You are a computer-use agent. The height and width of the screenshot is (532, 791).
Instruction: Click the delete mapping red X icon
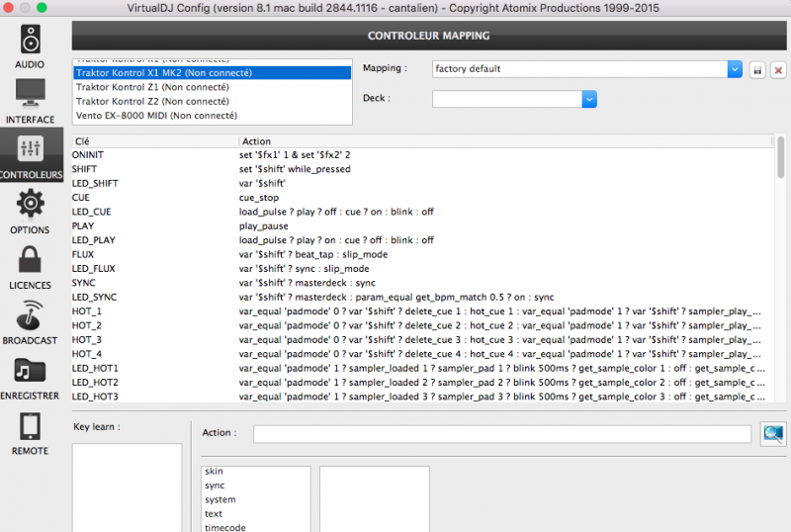click(x=778, y=70)
